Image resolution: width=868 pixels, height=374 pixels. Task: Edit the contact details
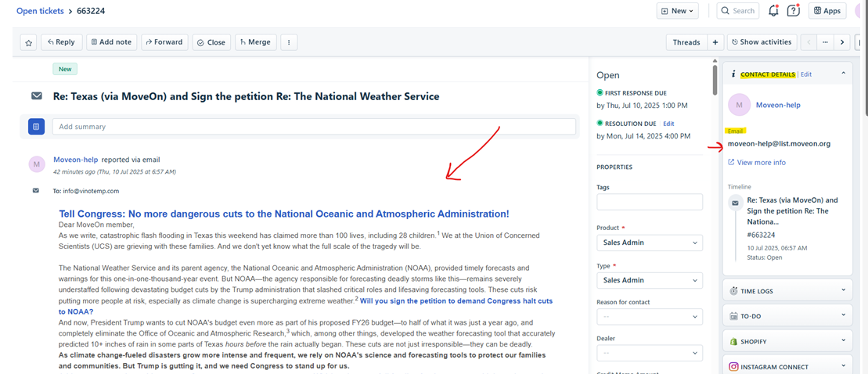coord(806,74)
